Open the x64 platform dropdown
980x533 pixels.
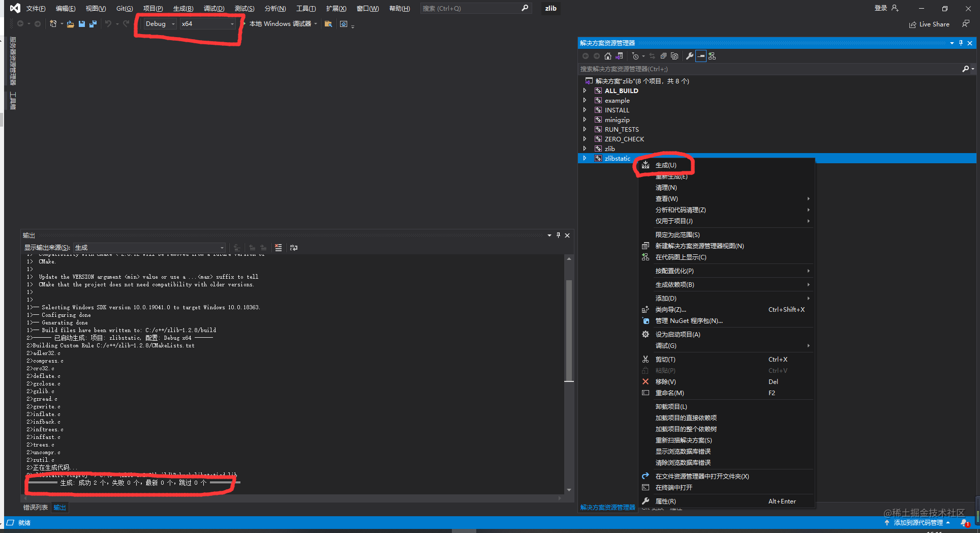[208, 24]
